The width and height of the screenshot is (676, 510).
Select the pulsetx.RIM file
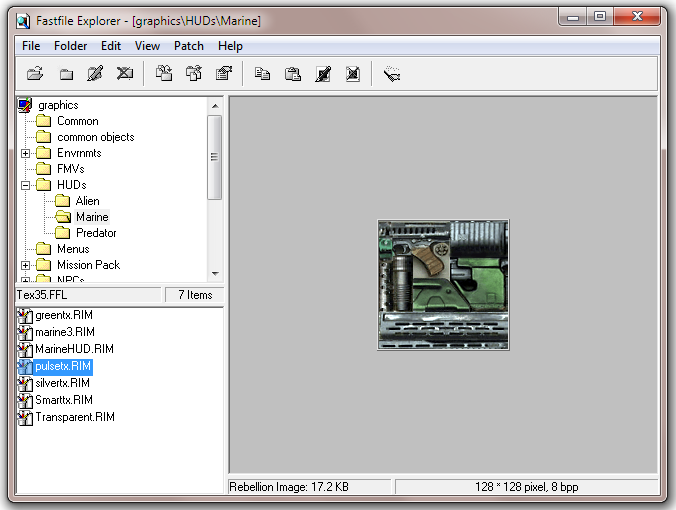pyautogui.click(x=63, y=366)
